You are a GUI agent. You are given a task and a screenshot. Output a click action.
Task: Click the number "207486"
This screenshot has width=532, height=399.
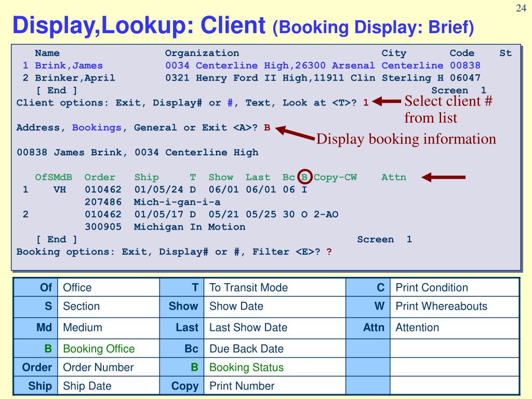point(103,202)
